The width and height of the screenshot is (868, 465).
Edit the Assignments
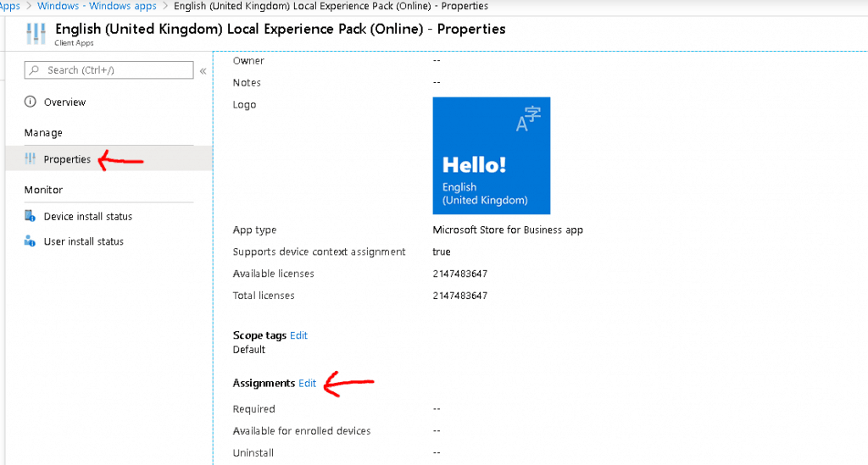[307, 383]
